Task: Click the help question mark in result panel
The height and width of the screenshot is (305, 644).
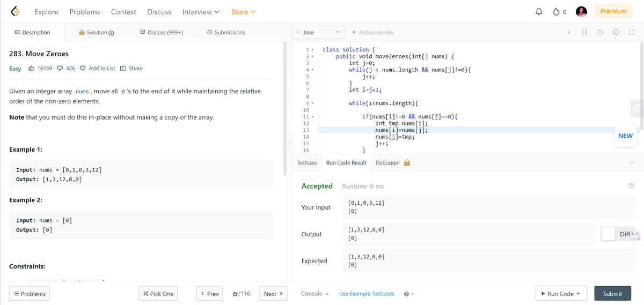Action: (631, 186)
